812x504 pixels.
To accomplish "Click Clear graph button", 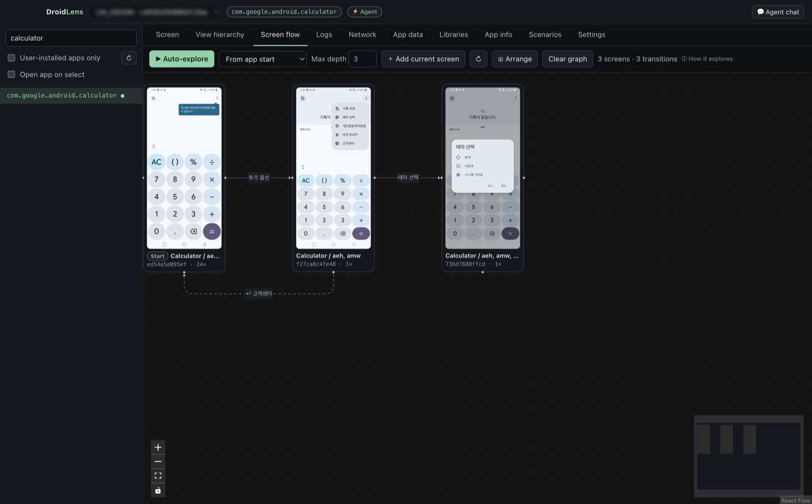I will click(x=567, y=59).
